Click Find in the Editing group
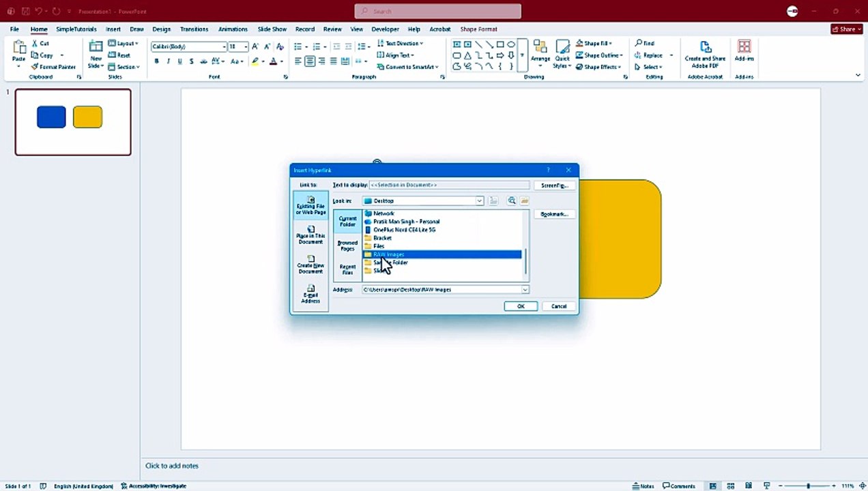Screen dimensions: 868x491 click(645, 44)
